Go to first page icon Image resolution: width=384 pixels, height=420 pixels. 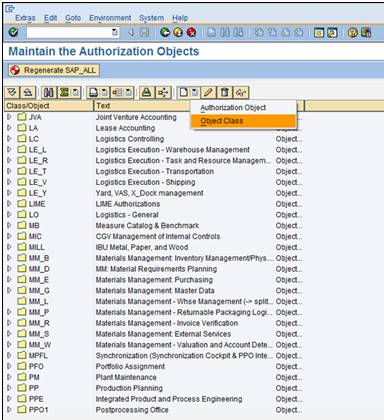click(x=259, y=32)
